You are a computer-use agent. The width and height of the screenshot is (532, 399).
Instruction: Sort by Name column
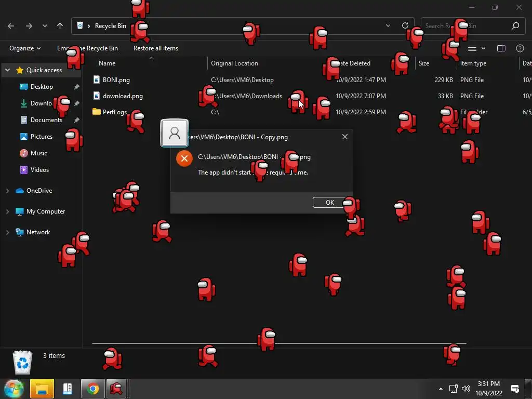107,63
